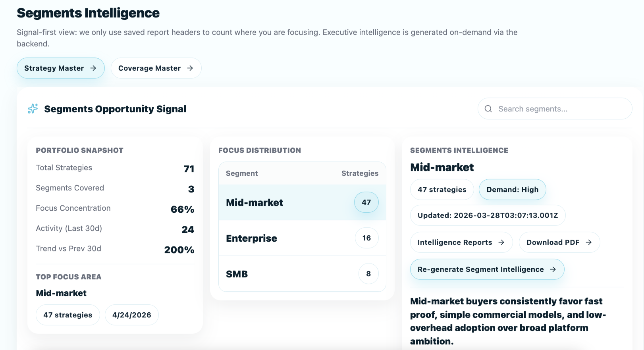Click the Strategies column header
Viewport: 644px width, 350px height.
(360, 173)
